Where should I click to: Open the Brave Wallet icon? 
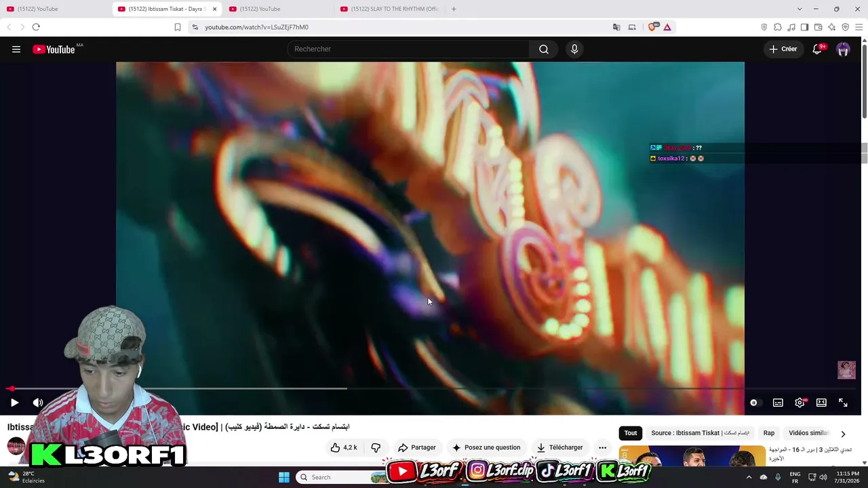click(818, 27)
